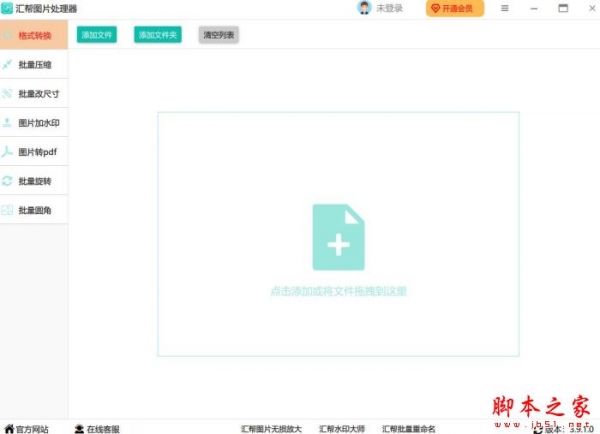Click the 批量旋转 rotate icon
600x434 pixels.
point(7,181)
